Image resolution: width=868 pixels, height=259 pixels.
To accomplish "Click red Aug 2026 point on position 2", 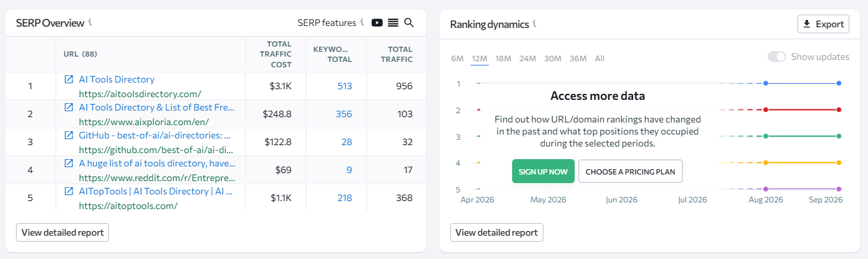I will (766, 109).
